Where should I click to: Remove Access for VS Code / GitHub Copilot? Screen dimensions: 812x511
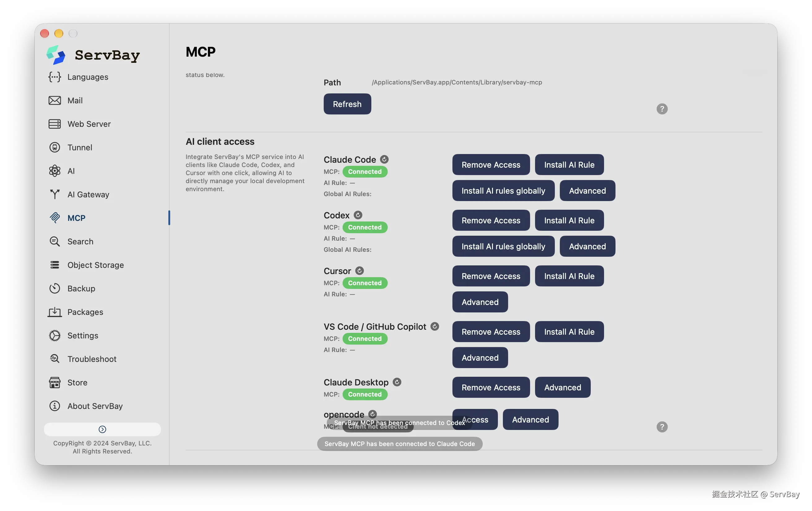tap(491, 332)
